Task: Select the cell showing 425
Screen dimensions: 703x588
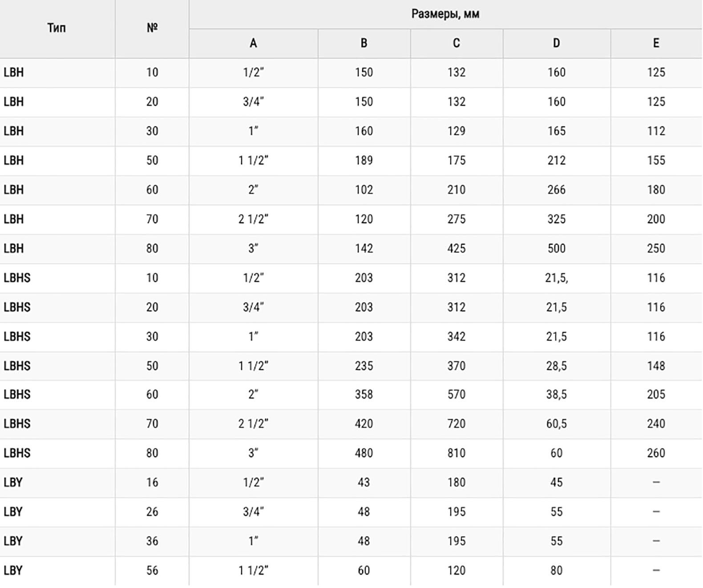Action: pyautogui.click(x=457, y=248)
